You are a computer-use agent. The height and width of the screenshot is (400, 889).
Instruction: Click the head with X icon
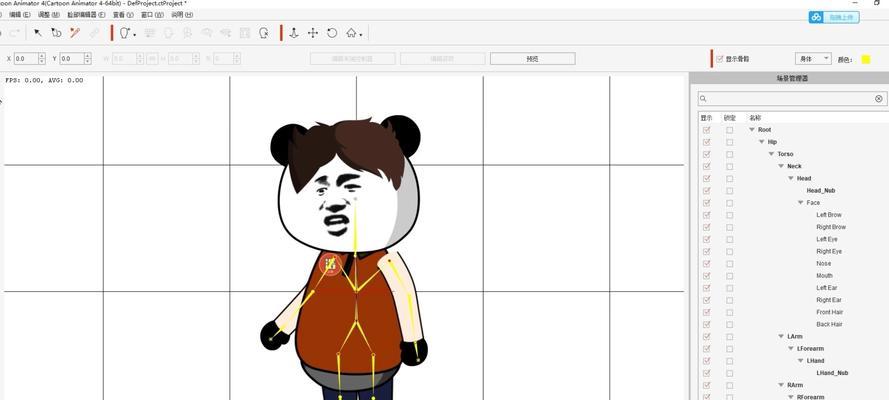coord(264,33)
